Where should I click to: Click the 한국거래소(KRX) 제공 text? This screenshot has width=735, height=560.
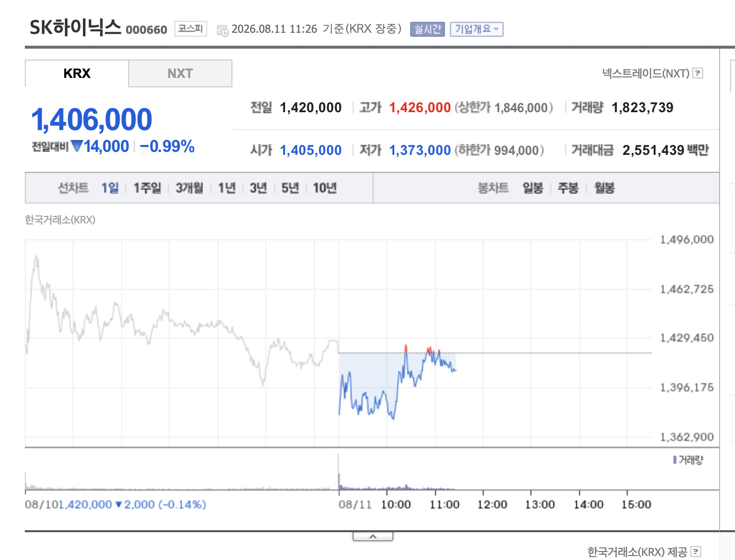pyautogui.click(x=637, y=552)
